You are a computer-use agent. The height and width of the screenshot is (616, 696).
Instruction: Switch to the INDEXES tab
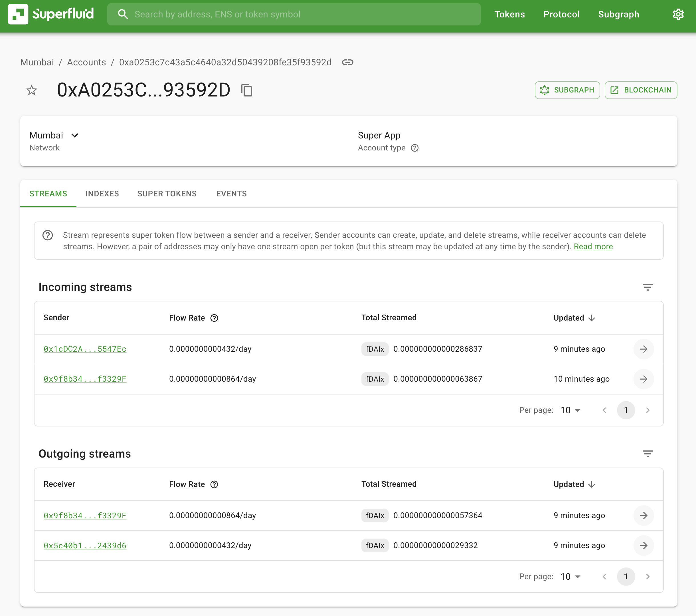(x=102, y=194)
